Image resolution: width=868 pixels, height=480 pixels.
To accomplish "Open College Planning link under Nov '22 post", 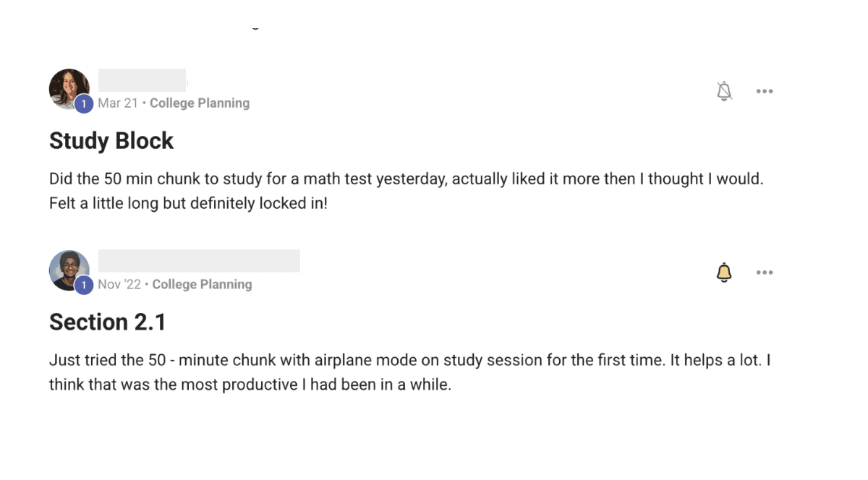I will tap(202, 285).
